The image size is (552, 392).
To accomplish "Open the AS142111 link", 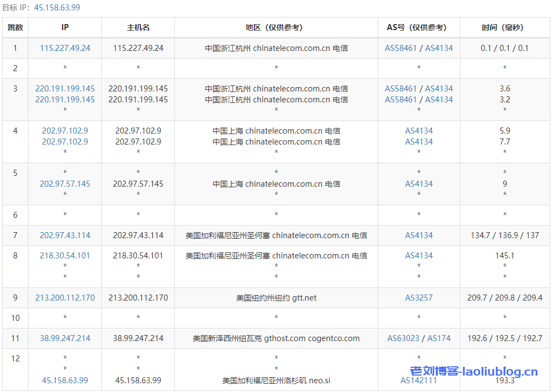I will pyautogui.click(x=419, y=381).
